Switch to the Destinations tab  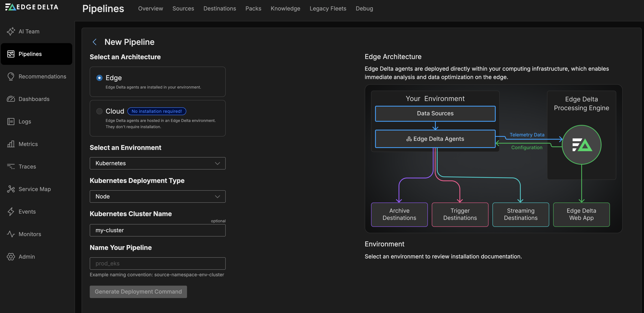coord(219,9)
